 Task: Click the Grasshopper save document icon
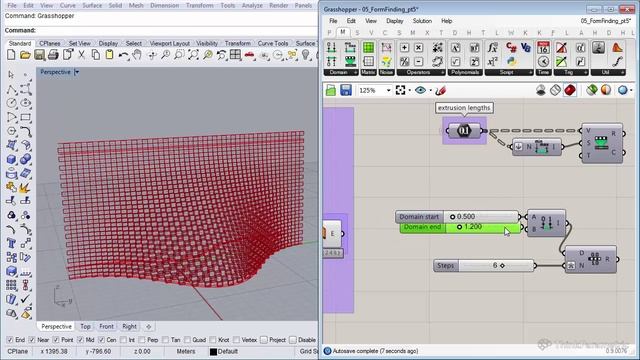pos(346,91)
